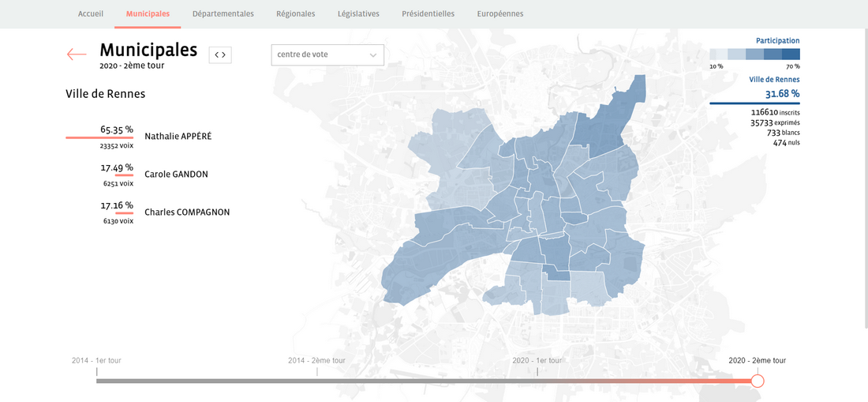The image size is (868, 402).
Task: Click the '6251 voix' vote count
Action: coord(118,183)
